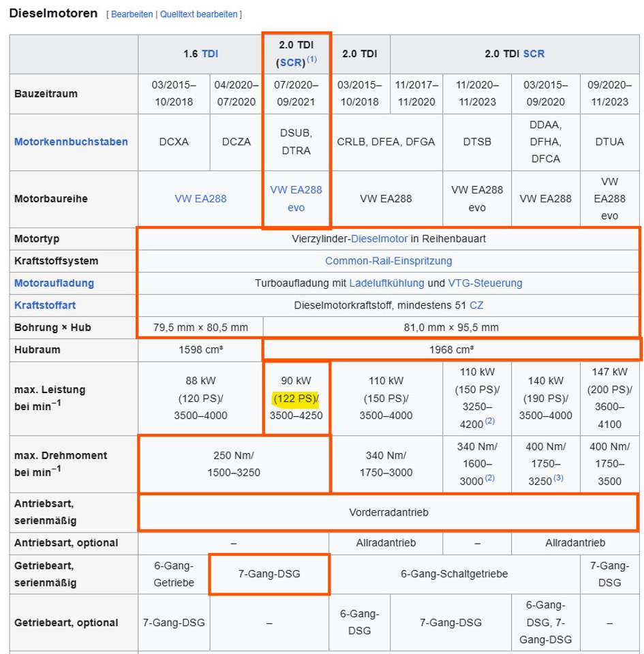Click the 88 kW (120 PS) cell

[200, 399]
